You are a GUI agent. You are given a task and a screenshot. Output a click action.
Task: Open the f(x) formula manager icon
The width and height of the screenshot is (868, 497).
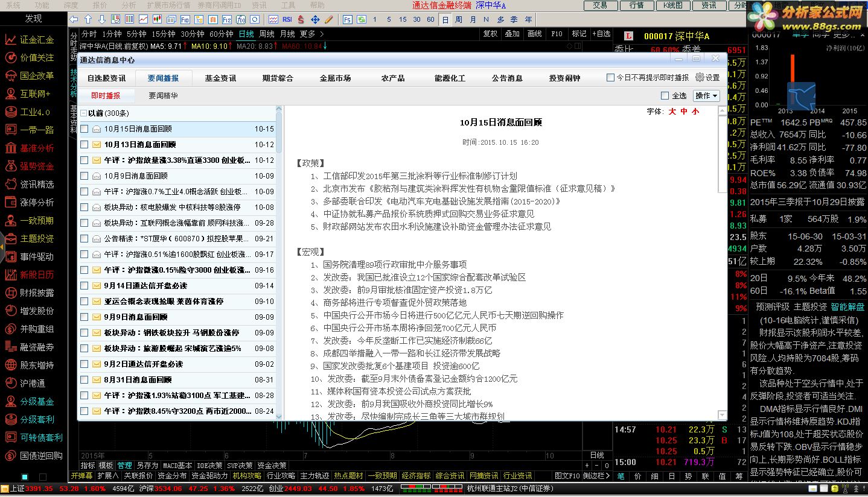240,19
